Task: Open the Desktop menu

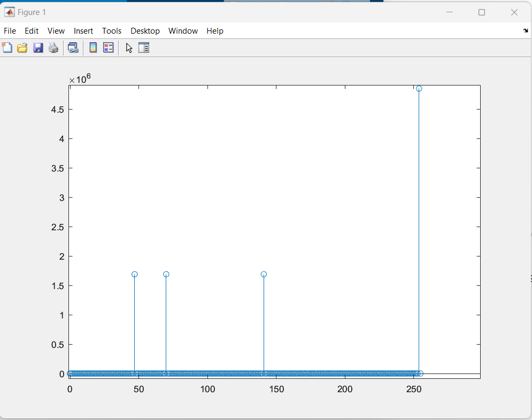Action: pyautogui.click(x=145, y=31)
